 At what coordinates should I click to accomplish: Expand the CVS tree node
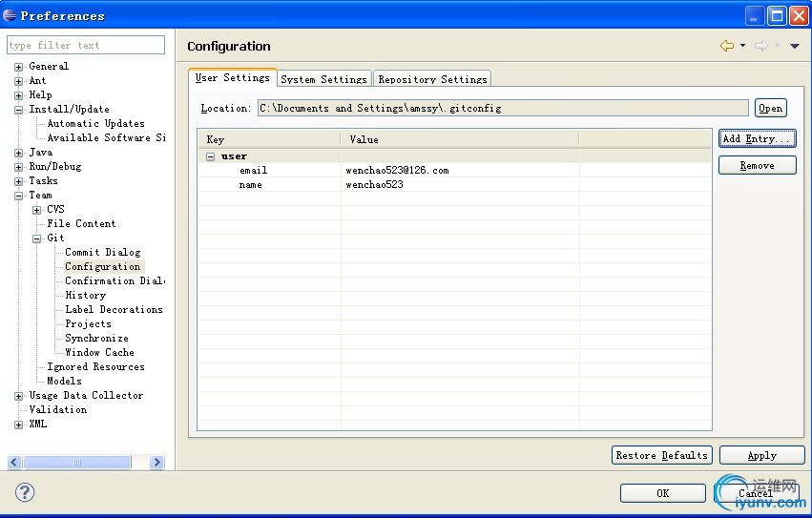tap(37, 210)
